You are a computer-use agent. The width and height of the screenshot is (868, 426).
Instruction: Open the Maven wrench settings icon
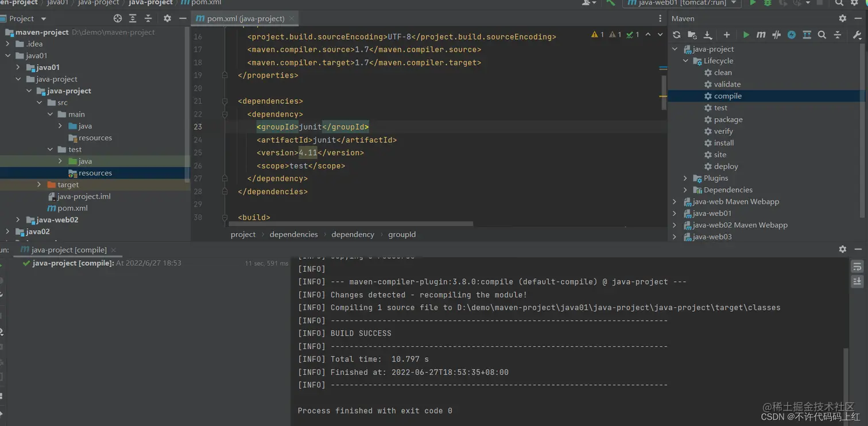[x=857, y=35]
